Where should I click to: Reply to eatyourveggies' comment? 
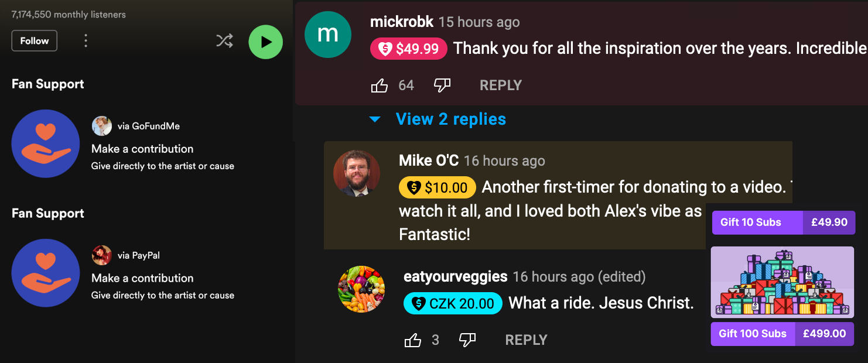tap(526, 340)
